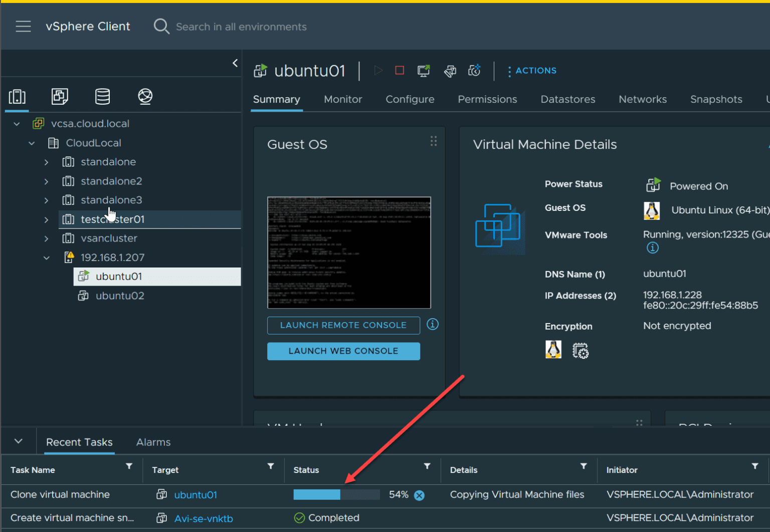Switch to the Alarms tab
The width and height of the screenshot is (770, 532).
point(153,442)
